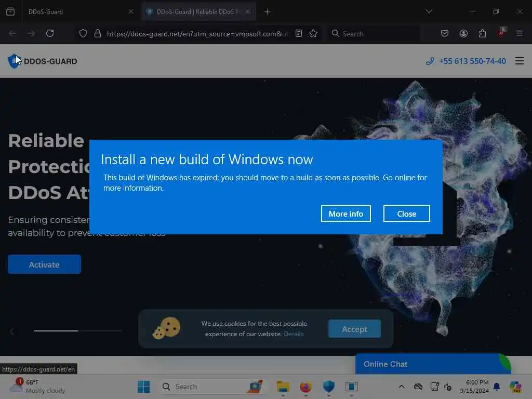
Task: Close the 'Reliable DDoS' active tab
Action: coord(248,11)
